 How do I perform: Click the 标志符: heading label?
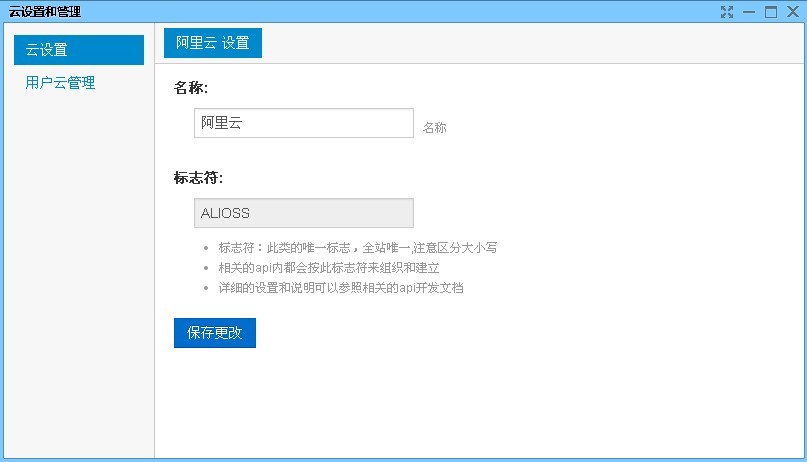(198, 178)
